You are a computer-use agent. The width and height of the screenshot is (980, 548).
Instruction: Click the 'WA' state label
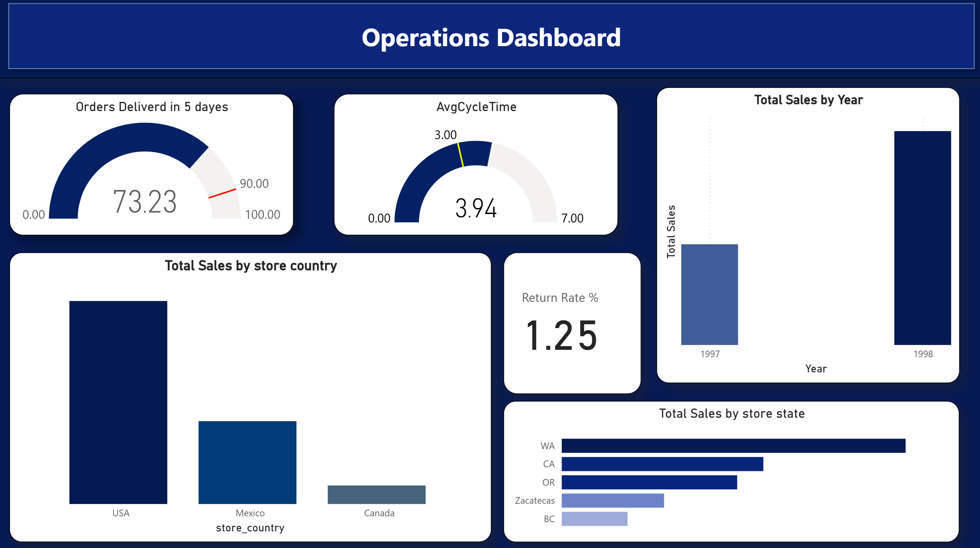click(x=548, y=445)
